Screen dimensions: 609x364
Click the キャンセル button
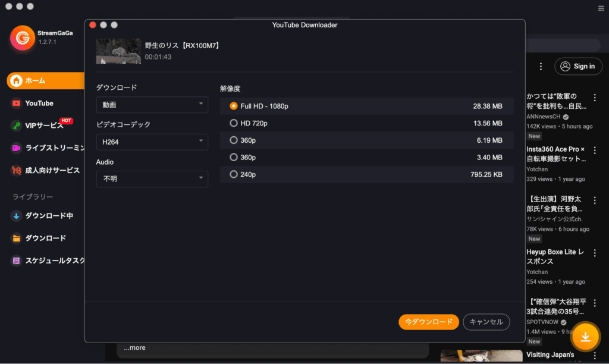486,322
